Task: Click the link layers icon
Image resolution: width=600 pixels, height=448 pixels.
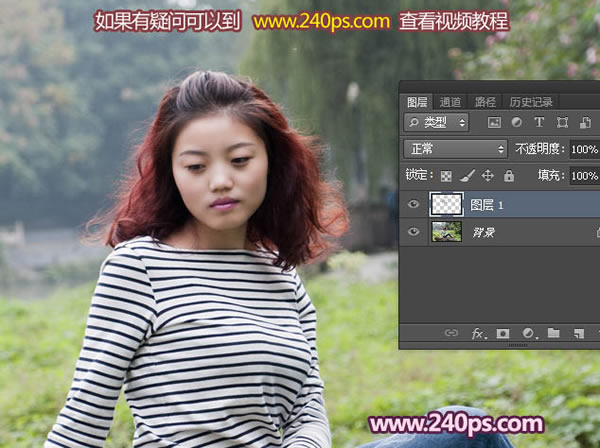Action: 451,333
